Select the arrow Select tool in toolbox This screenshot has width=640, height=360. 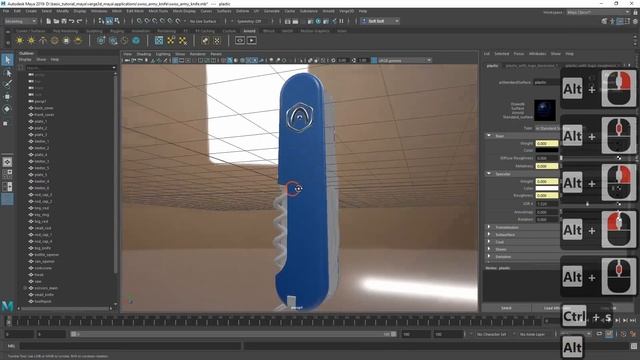coord(7,60)
